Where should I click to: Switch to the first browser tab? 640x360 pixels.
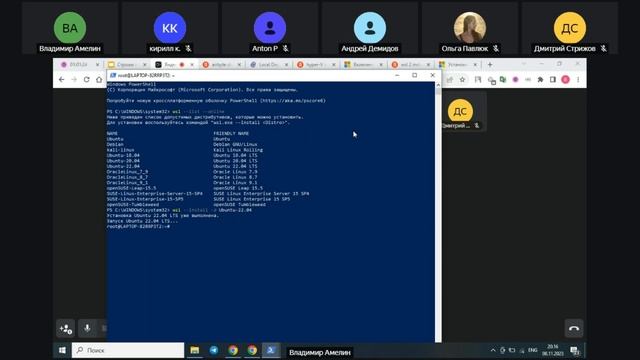point(80,64)
